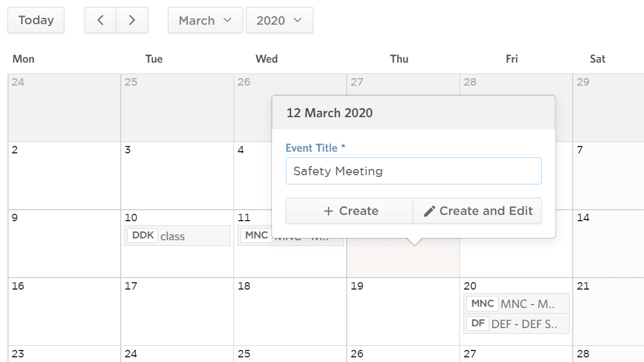This screenshot has height=362, width=644.
Task: Open the 2020 year dropdown
Action: coord(279,20)
